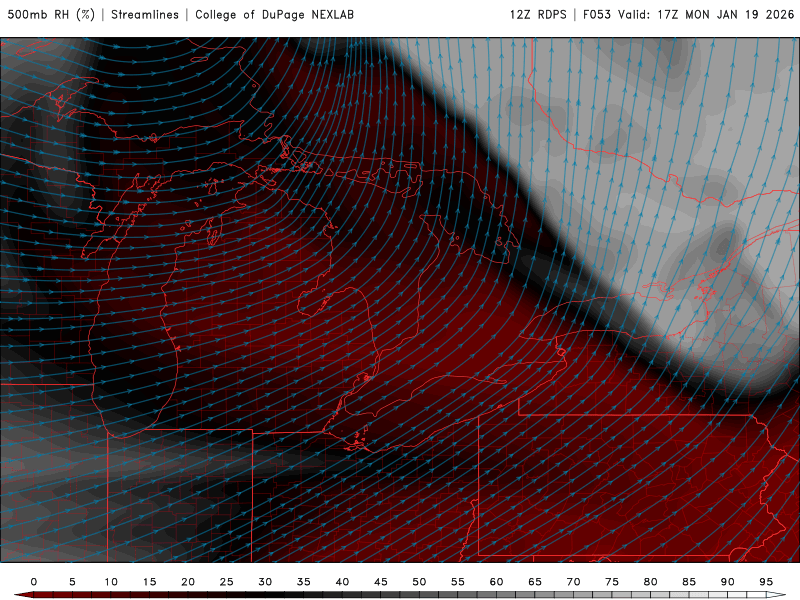Click the colorbar label "30"

point(265,582)
